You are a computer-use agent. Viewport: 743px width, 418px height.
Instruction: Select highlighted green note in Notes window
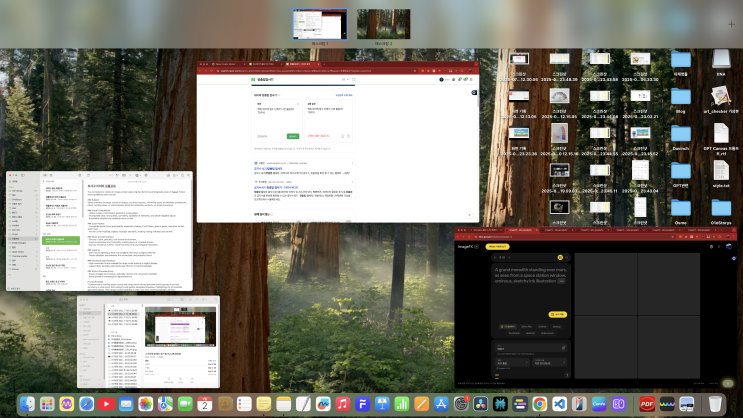tap(61, 241)
